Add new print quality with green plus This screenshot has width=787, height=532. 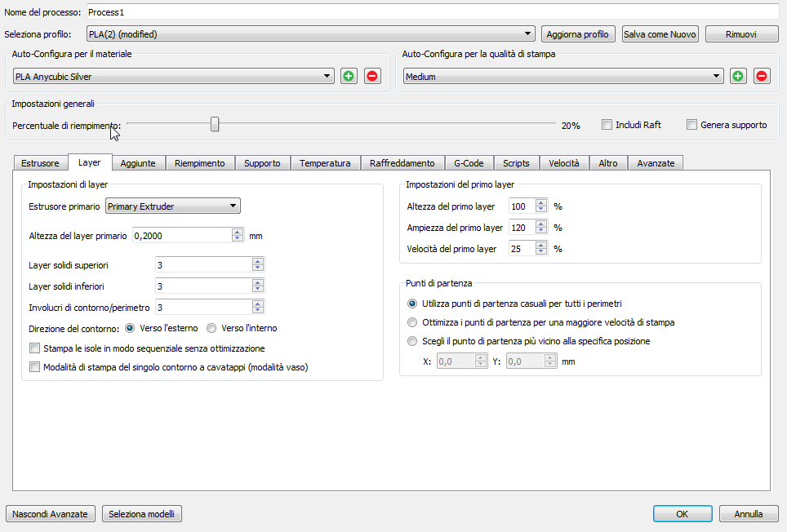tap(738, 76)
